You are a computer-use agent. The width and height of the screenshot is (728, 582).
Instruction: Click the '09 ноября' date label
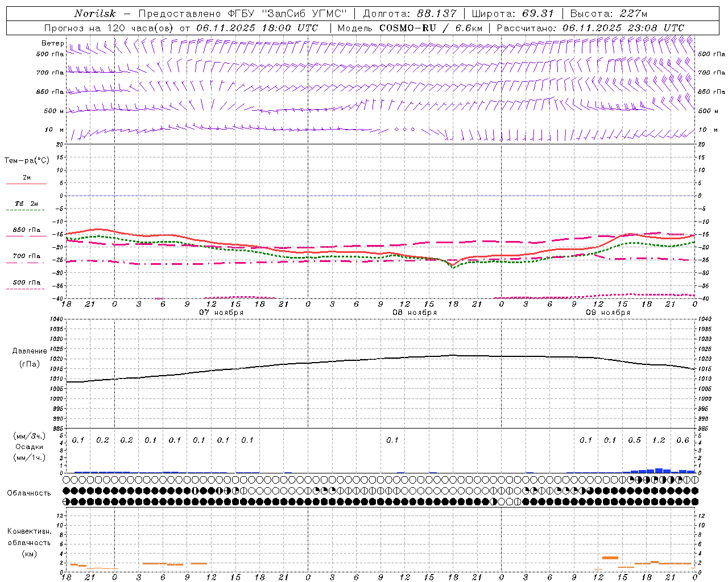click(x=608, y=313)
